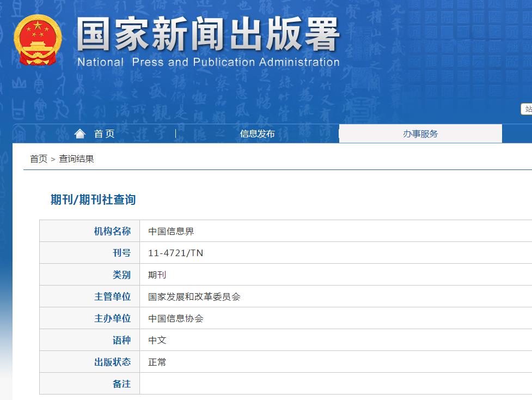This screenshot has width=532, height=400.
Task: Click the empty 备注 value cell
Action: pos(272,384)
